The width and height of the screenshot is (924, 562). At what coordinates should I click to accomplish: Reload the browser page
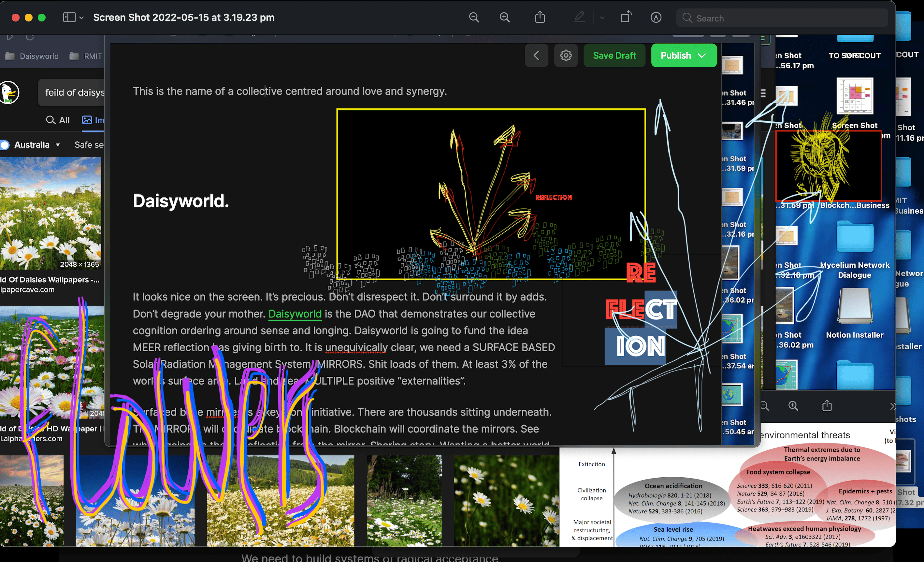click(30, 37)
